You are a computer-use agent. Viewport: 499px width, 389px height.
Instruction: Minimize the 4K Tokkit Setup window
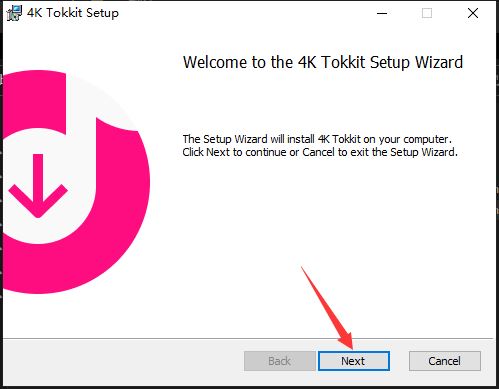(382, 13)
